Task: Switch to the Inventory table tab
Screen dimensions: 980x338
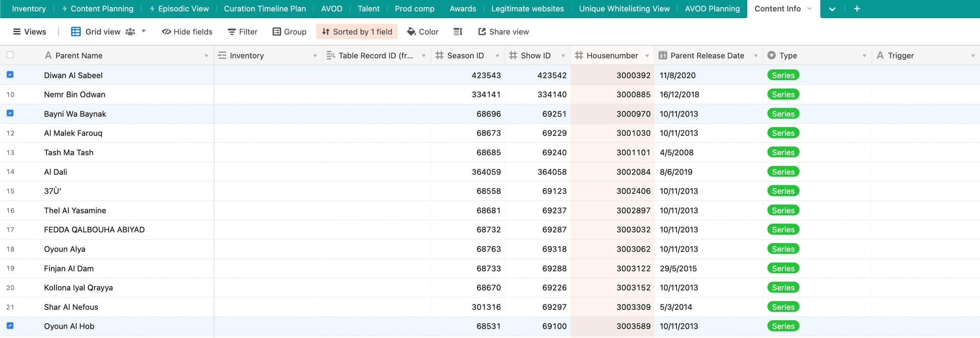Action: click(29, 9)
